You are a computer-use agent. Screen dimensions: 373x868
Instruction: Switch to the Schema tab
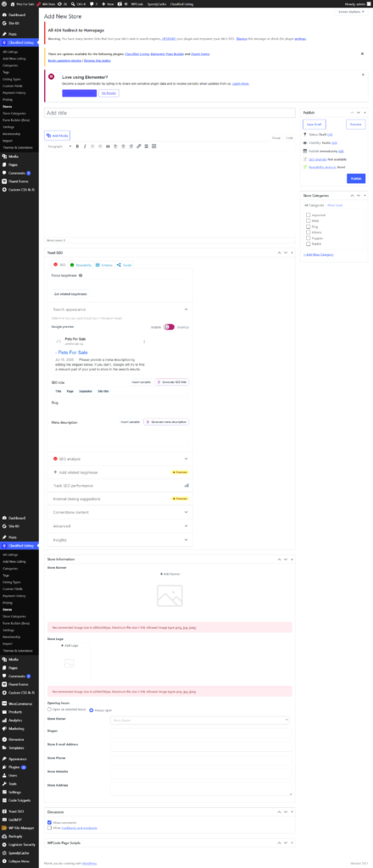coord(104,265)
